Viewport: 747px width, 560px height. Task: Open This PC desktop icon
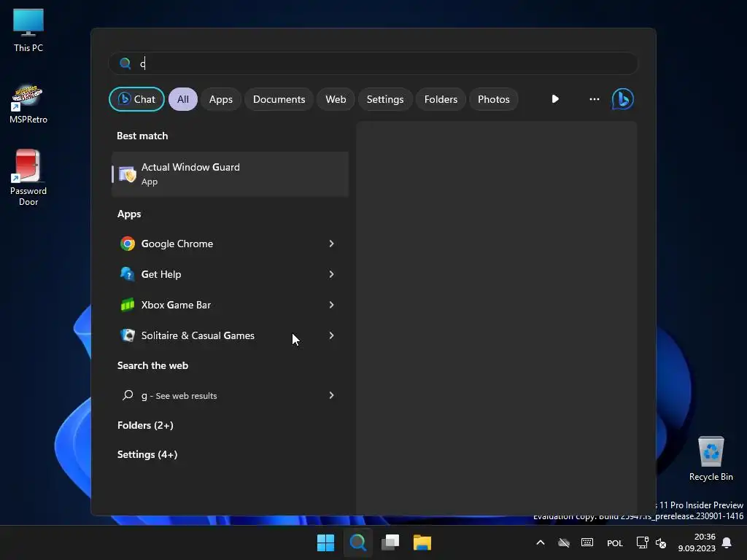click(x=28, y=31)
